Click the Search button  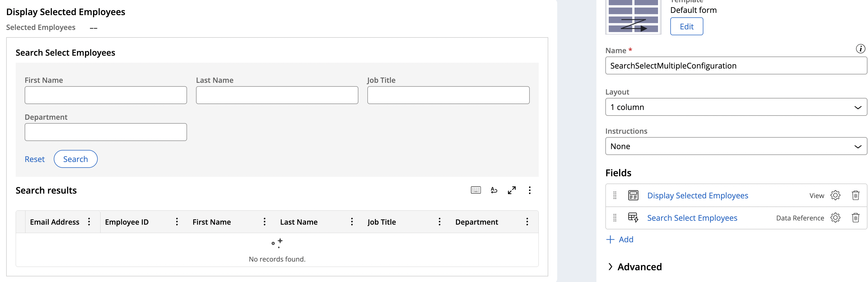point(76,159)
